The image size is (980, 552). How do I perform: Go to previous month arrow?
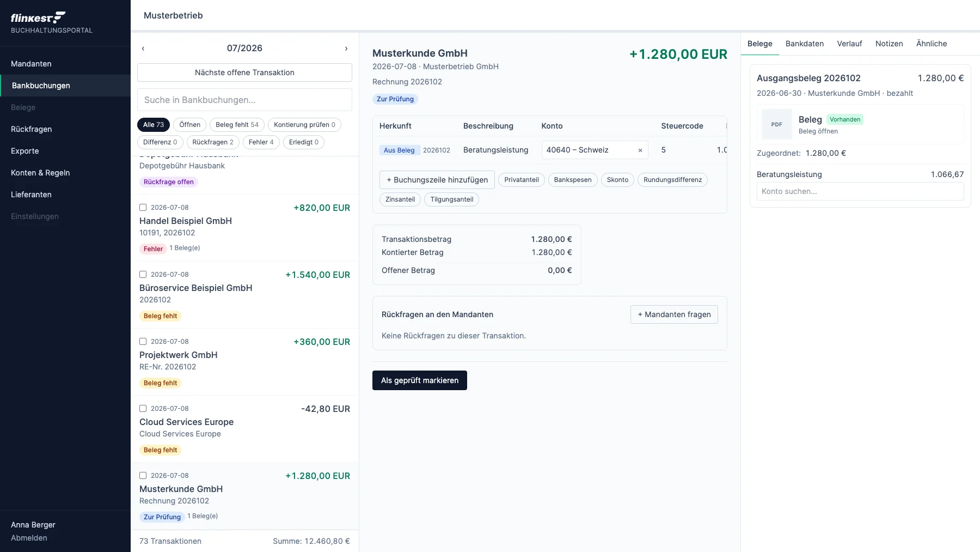point(143,48)
